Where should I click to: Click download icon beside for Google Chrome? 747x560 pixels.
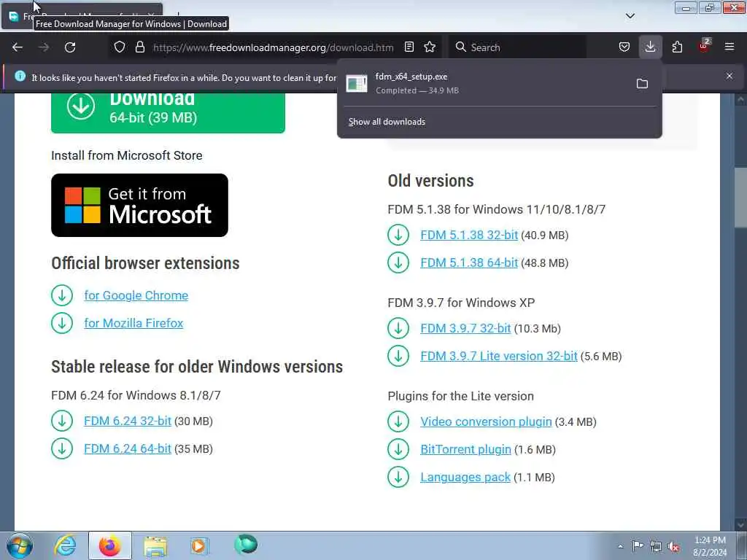coord(62,295)
